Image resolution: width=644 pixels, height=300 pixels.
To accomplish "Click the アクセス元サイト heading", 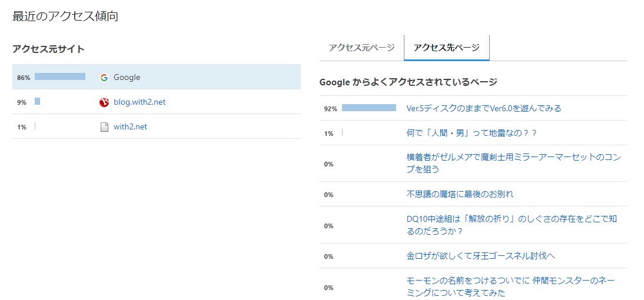I will pyautogui.click(x=48, y=49).
